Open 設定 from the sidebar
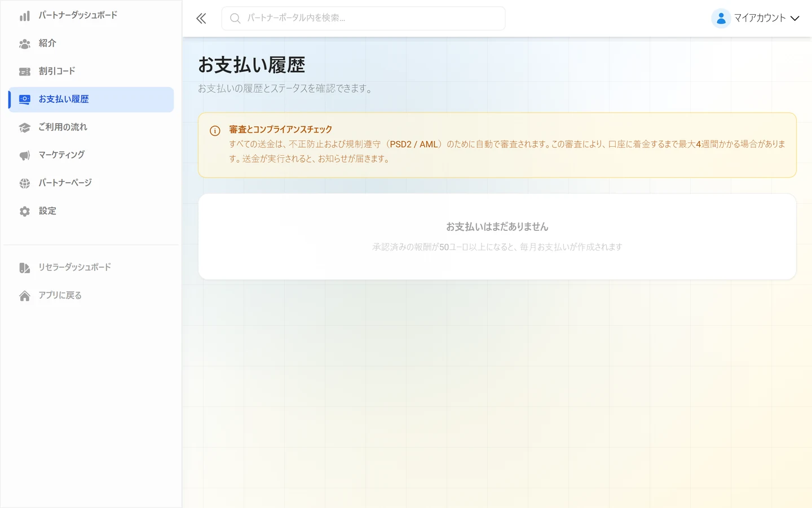Image resolution: width=812 pixels, height=508 pixels. click(x=91, y=211)
